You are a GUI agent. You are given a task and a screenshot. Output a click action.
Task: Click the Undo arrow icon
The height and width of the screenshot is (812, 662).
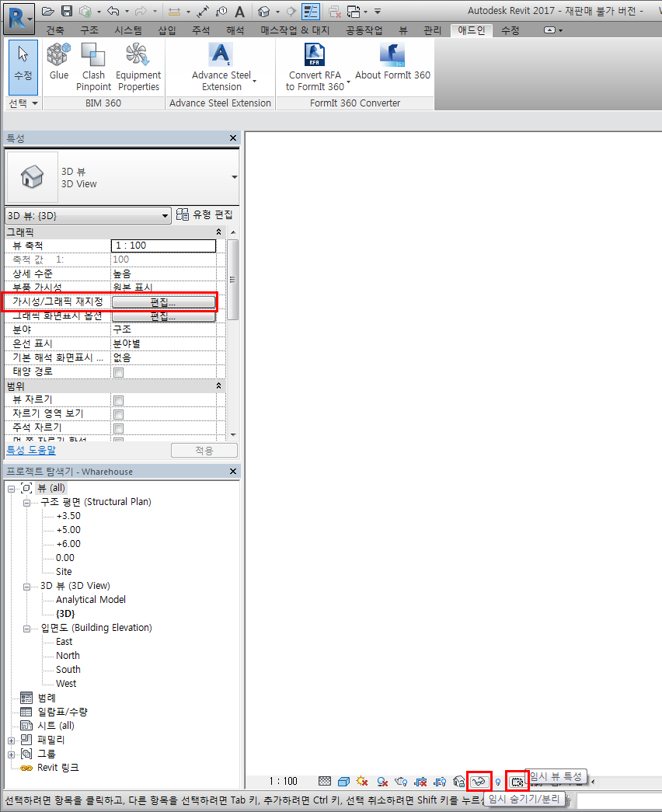[x=113, y=11]
